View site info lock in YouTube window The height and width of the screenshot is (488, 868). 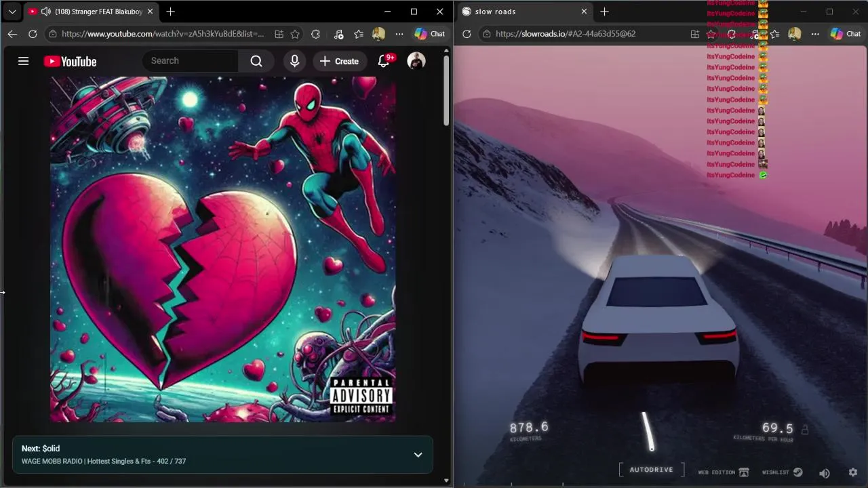click(x=53, y=34)
